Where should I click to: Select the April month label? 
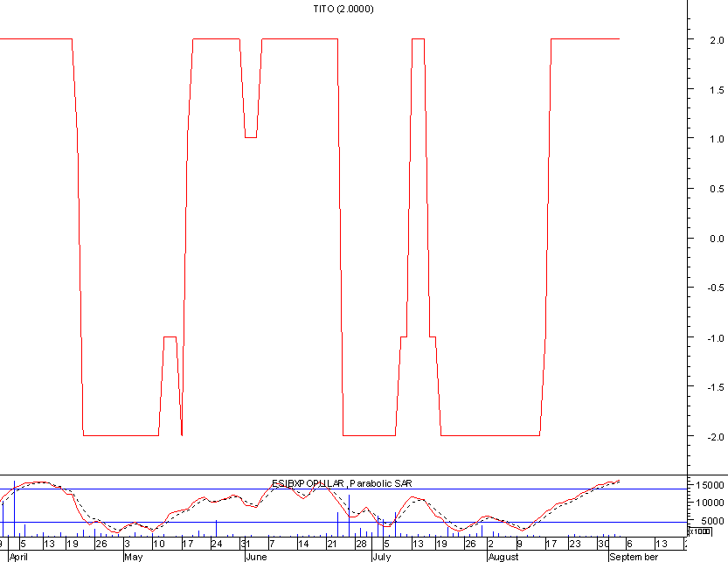click(18, 557)
